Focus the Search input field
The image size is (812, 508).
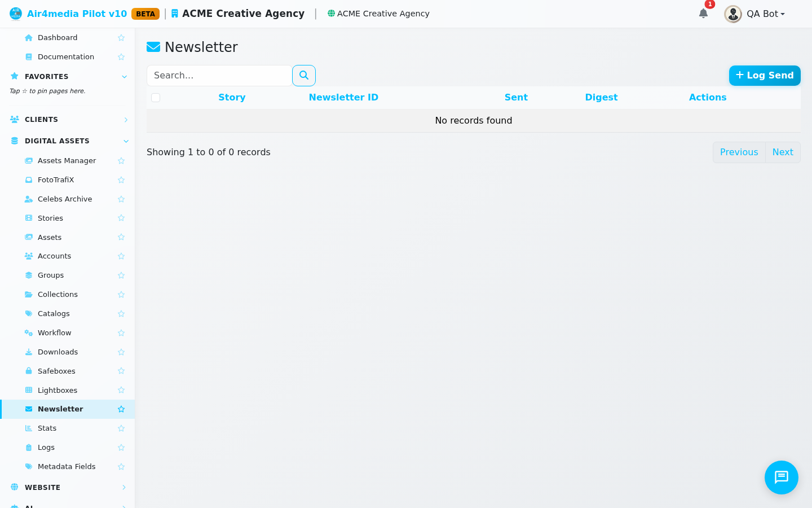pyautogui.click(x=219, y=76)
